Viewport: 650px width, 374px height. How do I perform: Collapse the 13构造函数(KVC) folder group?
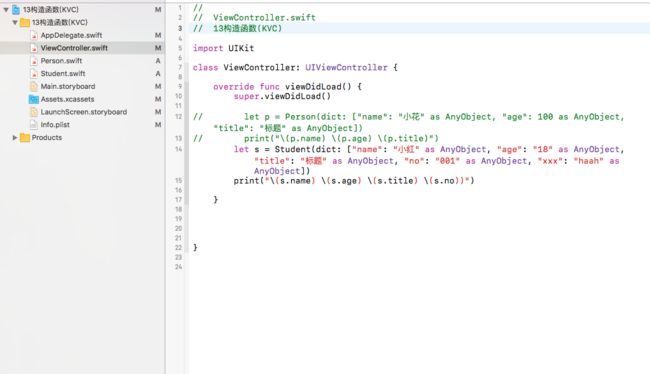tap(15, 22)
